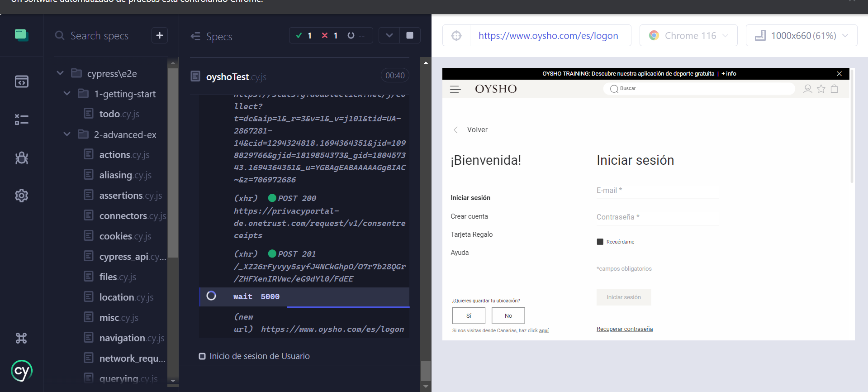Click No to decline saving location
The image size is (868, 392).
pyautogui.click(x=508, y=316)
